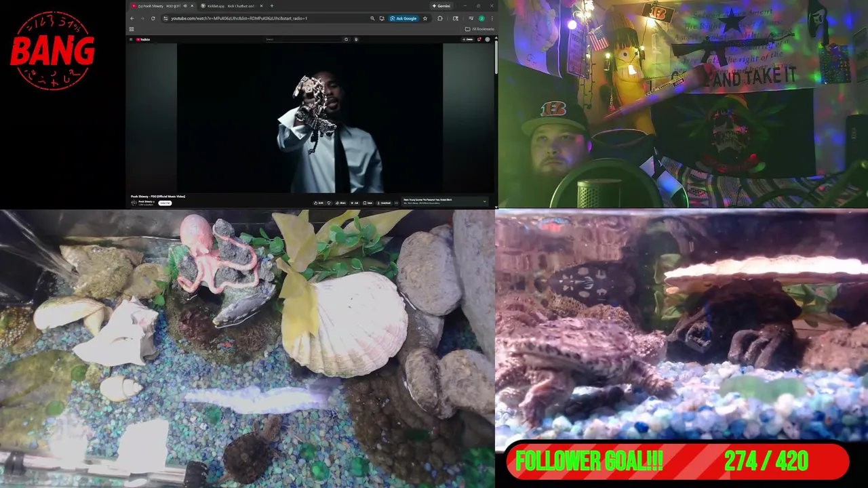Open the media controls icon in Chrome toolbar
The height and width of the screenshot is (488, 868).
471,18
